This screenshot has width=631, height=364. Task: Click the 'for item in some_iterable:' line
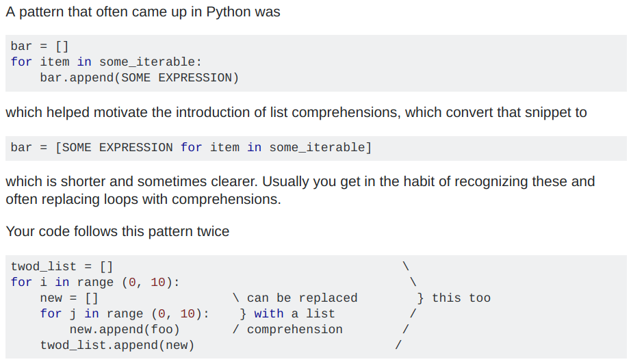106,62
